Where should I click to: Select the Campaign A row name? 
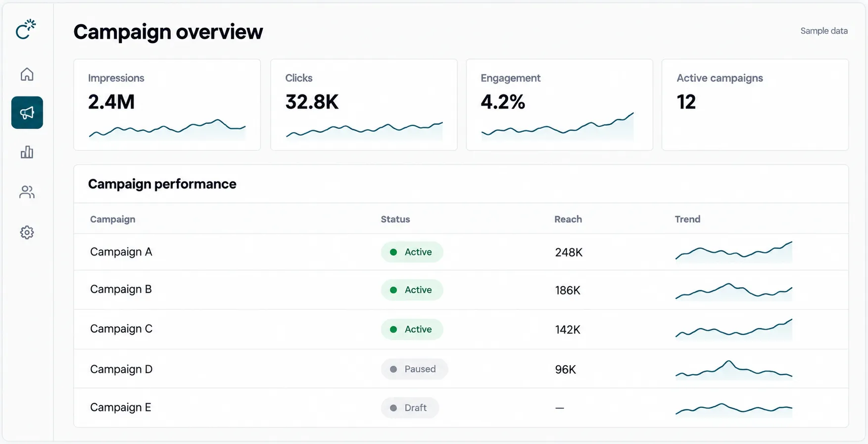point(121,252)
